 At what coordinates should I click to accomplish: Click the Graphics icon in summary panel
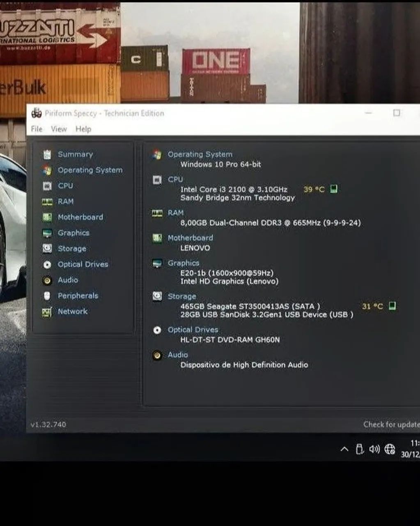click(x=157, y=263)
